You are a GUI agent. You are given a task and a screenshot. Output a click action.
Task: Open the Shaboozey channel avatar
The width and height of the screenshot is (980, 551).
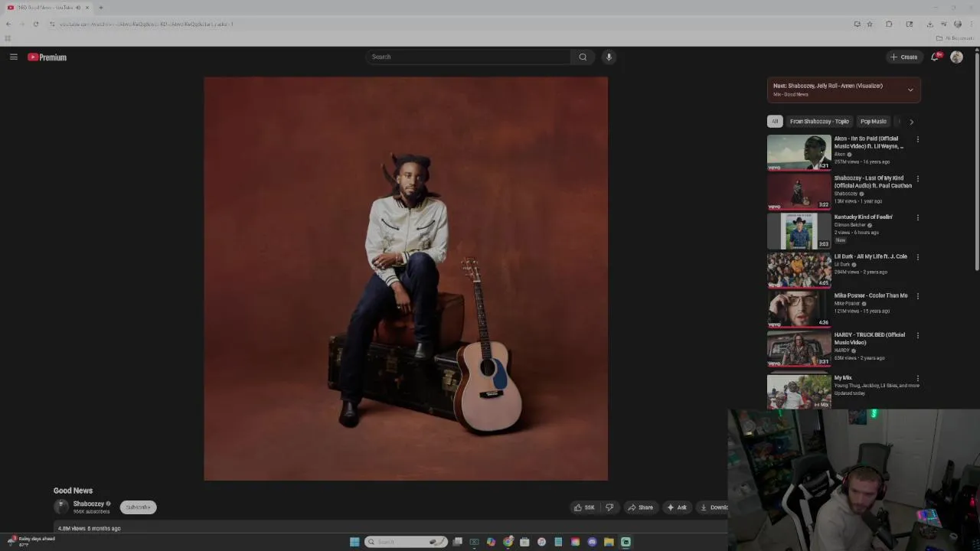click(x=60, y=507)
